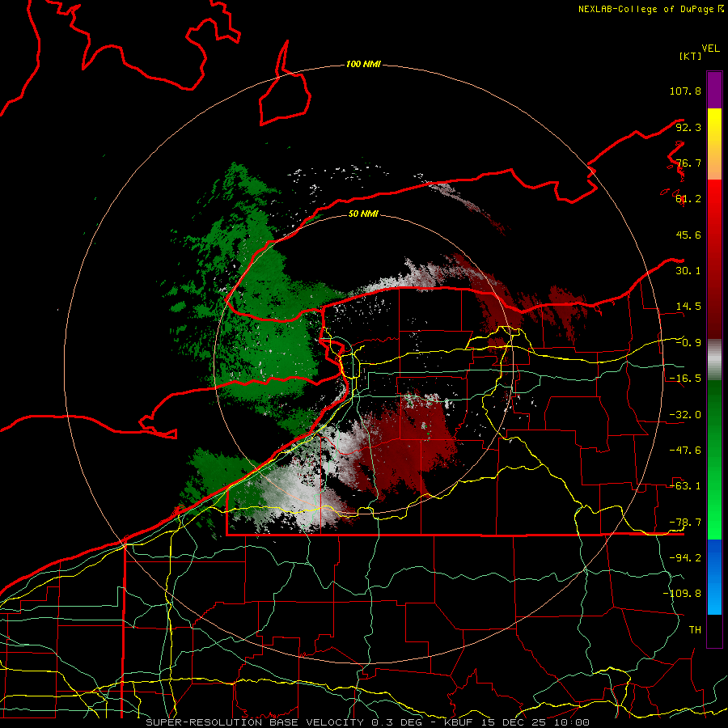Click the 100 NMI range ring label
The image size is (728, 728).
tap(363, 64)
